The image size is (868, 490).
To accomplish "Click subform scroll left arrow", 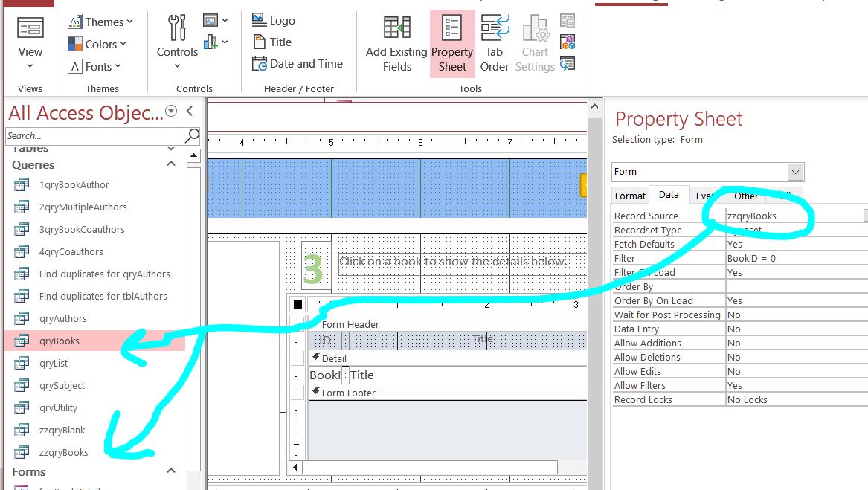I will 295,467.
